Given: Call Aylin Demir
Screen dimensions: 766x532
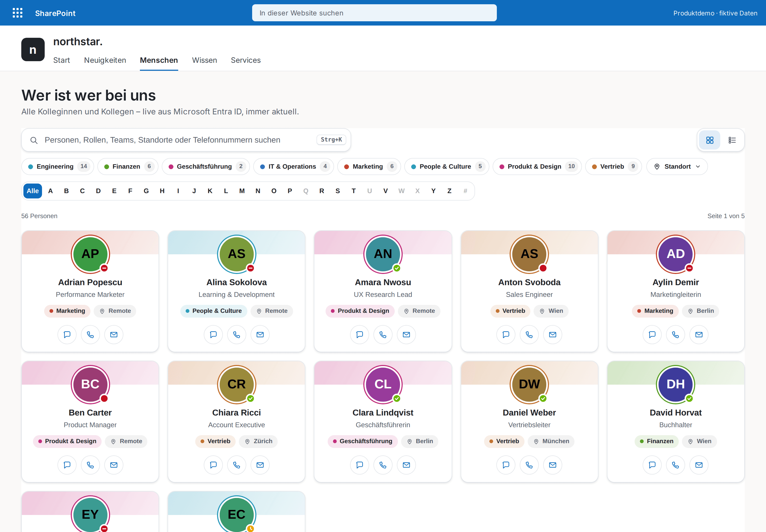Looking at the screenshot, I should click(676, 334).
